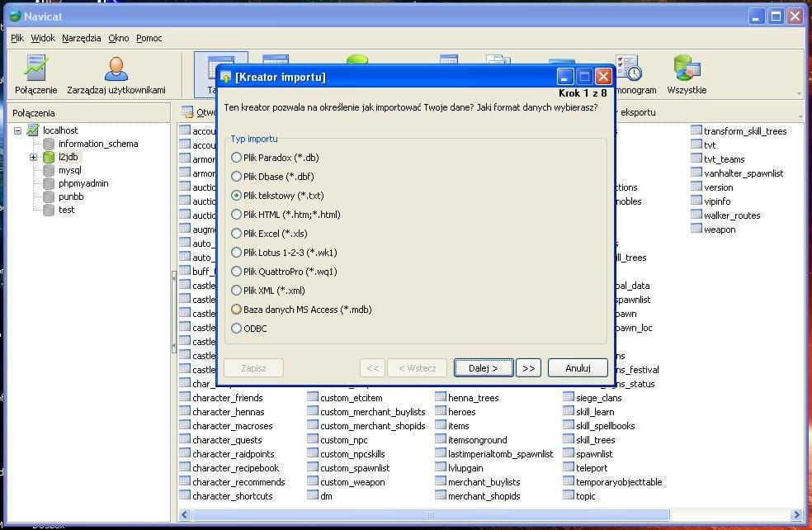Choose Baza danych MS Access import type
Viewport: 812px width, 530px height.
236,310
